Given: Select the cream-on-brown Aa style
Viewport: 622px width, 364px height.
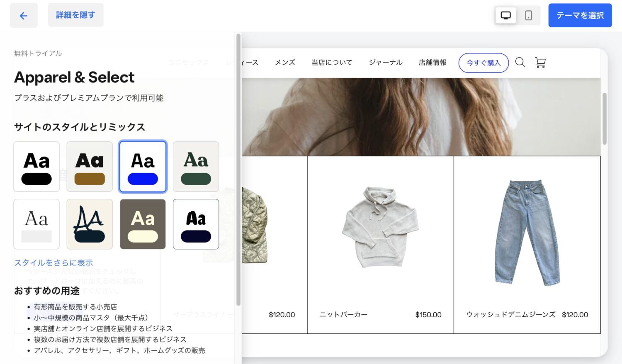Looking at the screenshot, I should [x=143, y=224].
